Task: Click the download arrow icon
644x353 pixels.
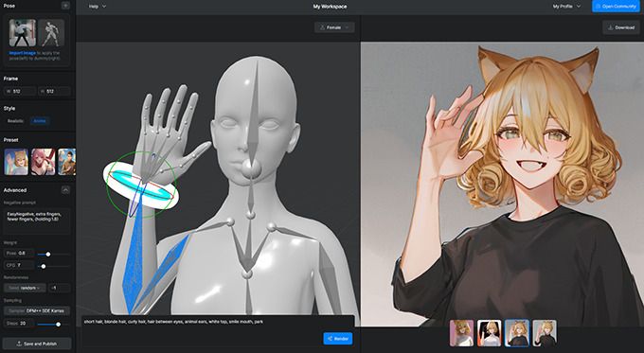Action: pyautogui.click(x=610, y=27)
